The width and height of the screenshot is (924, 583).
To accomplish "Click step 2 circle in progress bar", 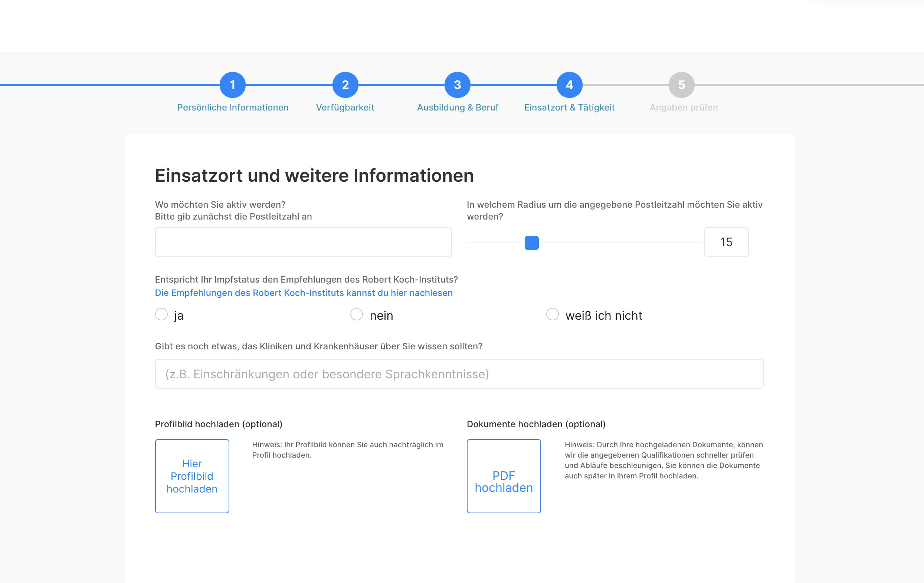I will click(x=345, y=85).
